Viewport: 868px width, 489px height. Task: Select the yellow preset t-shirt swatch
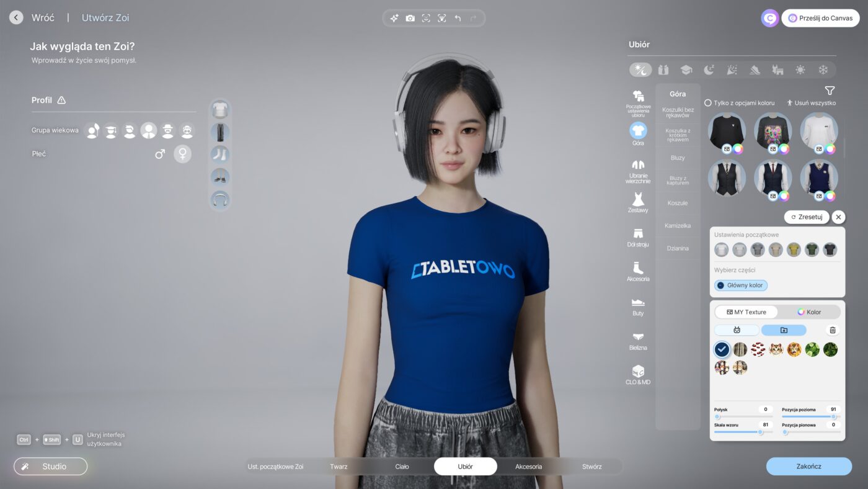tap(794, 249)
